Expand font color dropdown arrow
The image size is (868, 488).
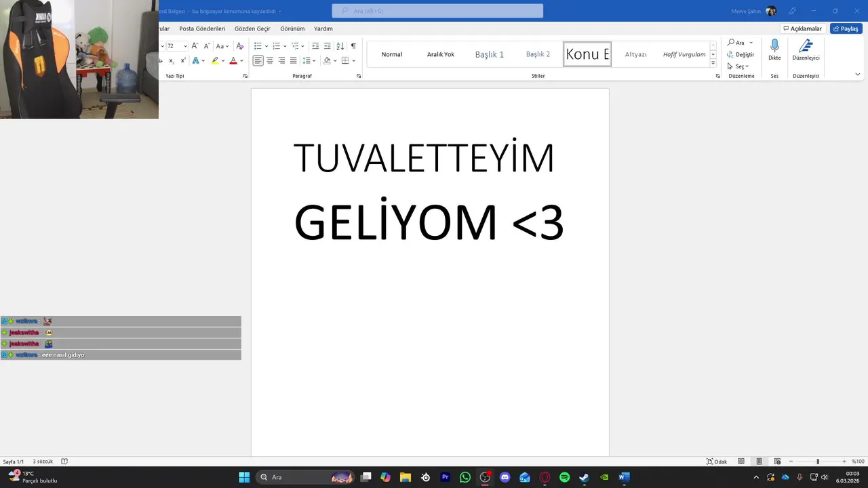click(241, 61)
